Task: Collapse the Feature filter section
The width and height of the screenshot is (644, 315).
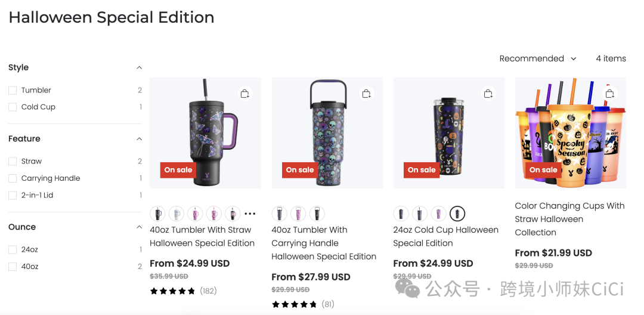Action: click(x=139, y=139)
